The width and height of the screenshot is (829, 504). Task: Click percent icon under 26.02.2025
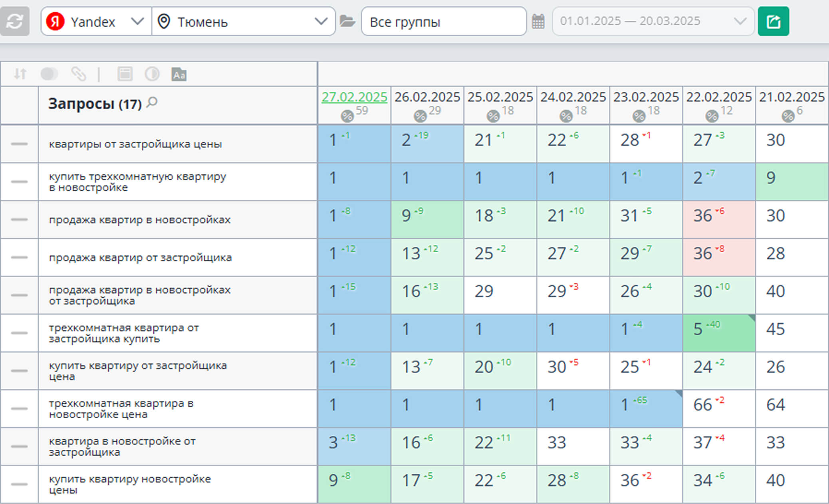point(420,116)
